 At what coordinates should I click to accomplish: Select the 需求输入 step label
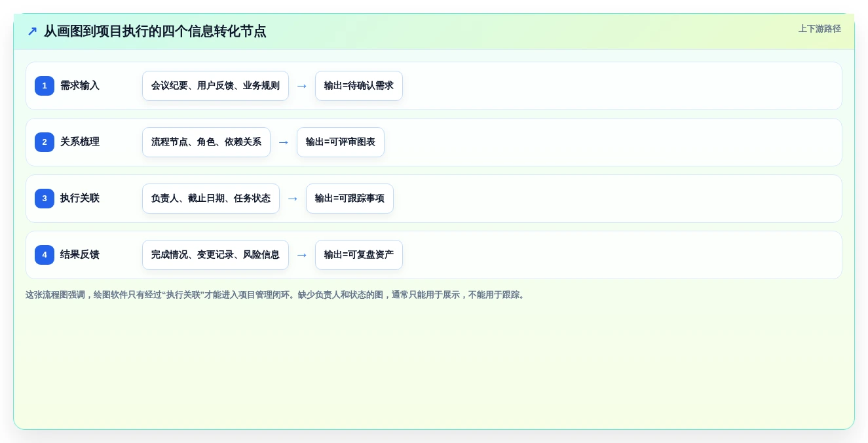pos(80,86)
